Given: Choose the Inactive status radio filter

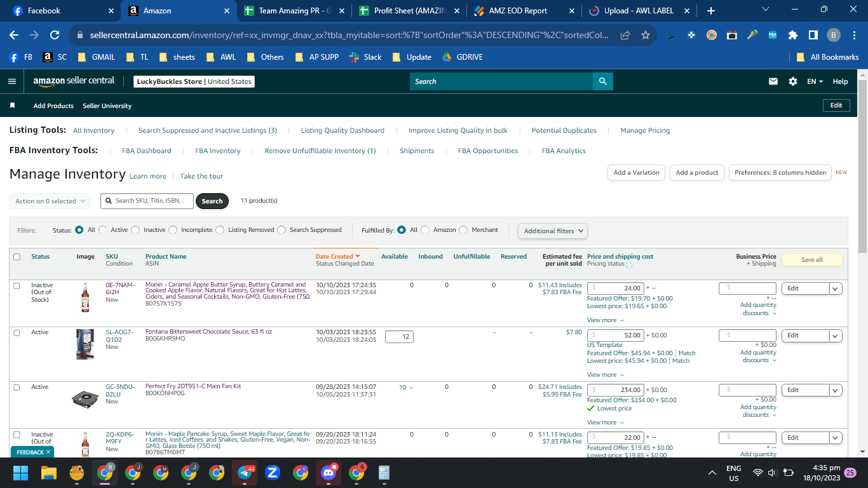Looking at the screenshot, I should 135,230.
